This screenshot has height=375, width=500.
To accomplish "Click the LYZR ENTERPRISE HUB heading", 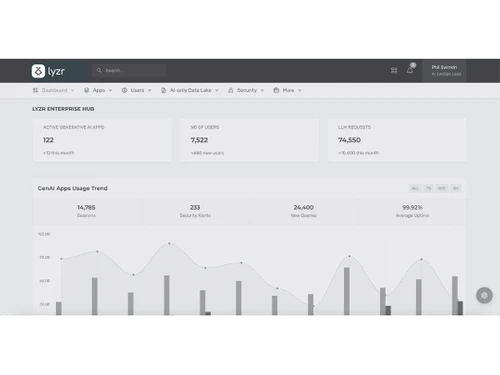I will point(63,109).
